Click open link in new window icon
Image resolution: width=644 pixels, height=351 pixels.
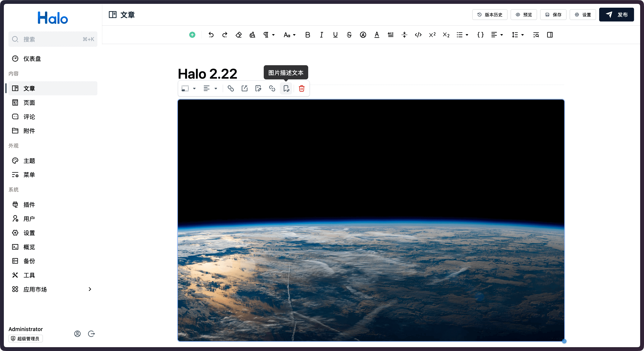(x=244, y=88)
